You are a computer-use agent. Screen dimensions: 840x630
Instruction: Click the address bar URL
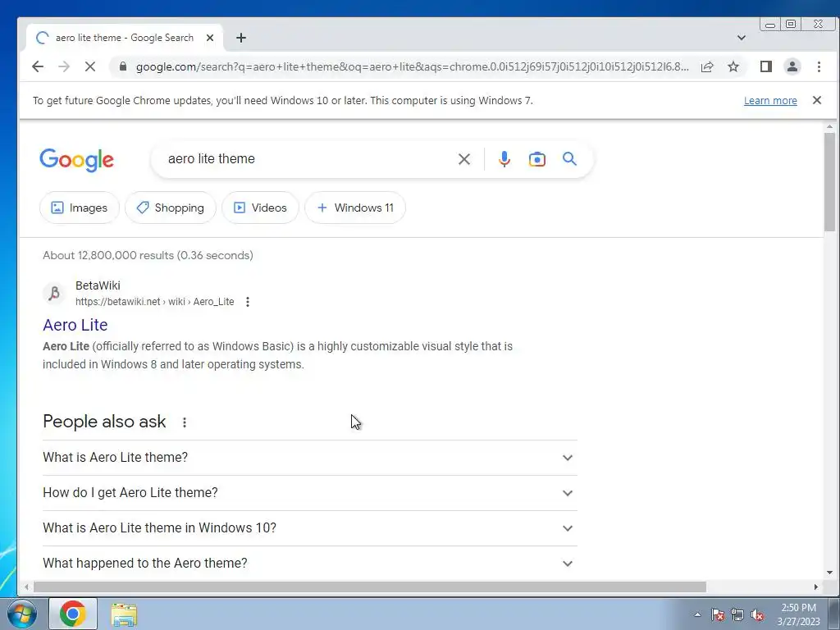[x=412, y=66]
